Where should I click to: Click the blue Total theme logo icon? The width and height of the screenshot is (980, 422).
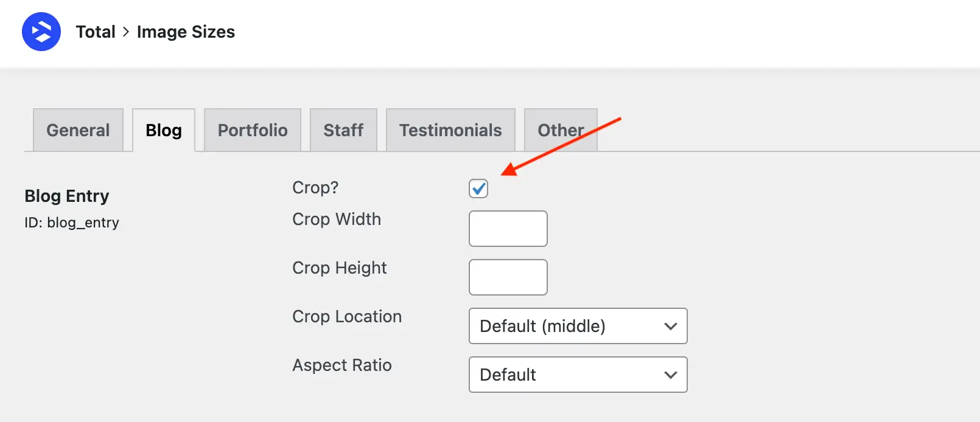pyautogui.click(x=41, y=32)
